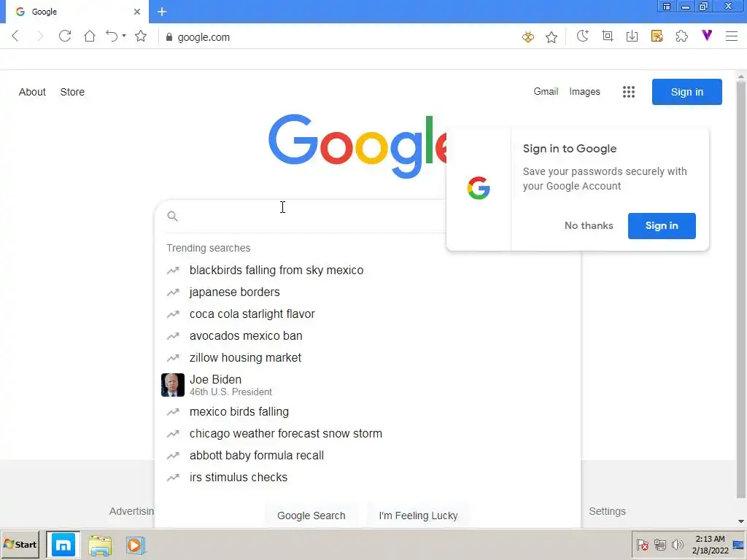Click Sign in inside the sign-in popup

tap(662, 226)
